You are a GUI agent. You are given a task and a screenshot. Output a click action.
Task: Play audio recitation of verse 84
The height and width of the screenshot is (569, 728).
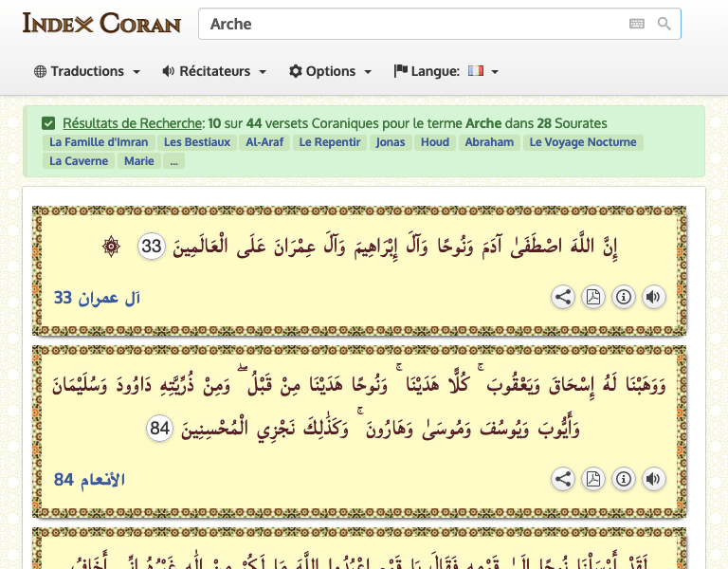pyautogui.click(x=653, y=479)
